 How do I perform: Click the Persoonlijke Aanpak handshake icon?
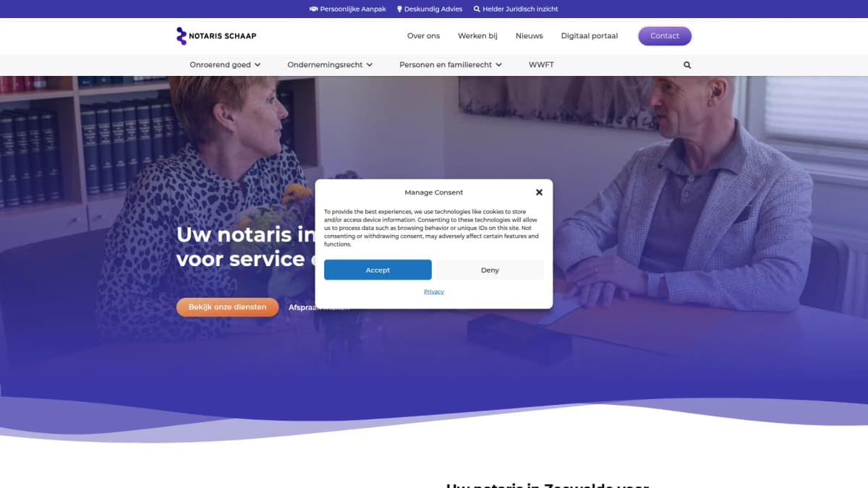coord(313,9)
